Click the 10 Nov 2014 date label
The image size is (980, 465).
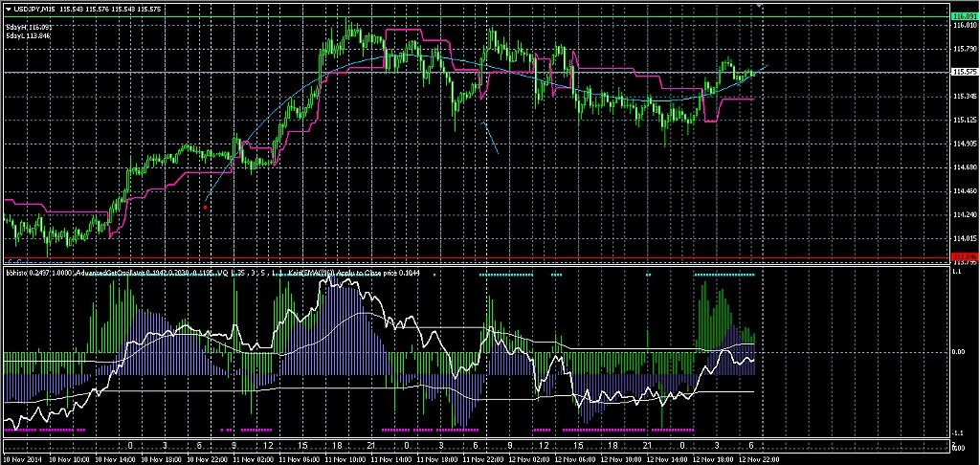coord(23,457)
